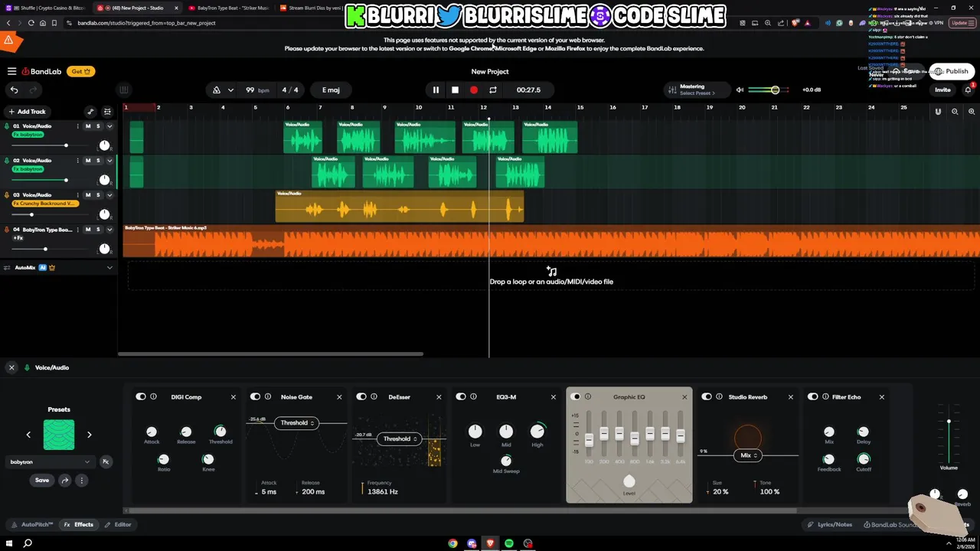Click the Add Track button
Image resolution: width=980 pixels, height=551 pixels.
[27, 112]
